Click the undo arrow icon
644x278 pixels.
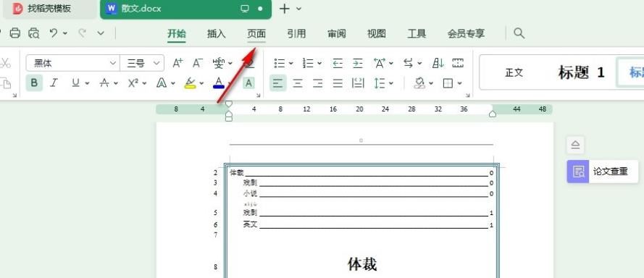[54, 33]
